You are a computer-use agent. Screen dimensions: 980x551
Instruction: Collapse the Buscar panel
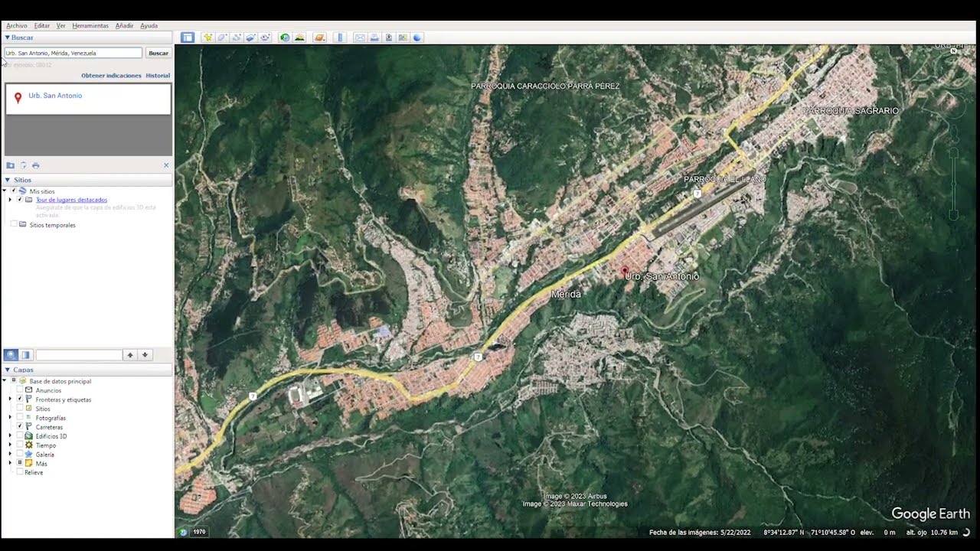pyautogui.click(x=8, y=37)
